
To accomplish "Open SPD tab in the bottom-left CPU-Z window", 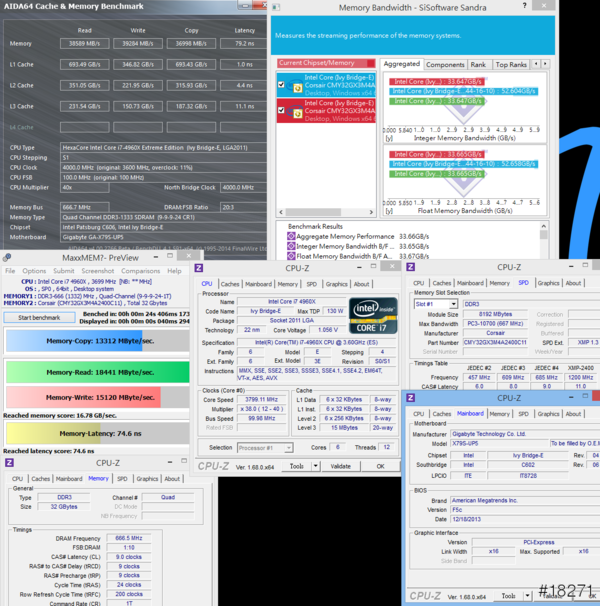I will (122, 479).
